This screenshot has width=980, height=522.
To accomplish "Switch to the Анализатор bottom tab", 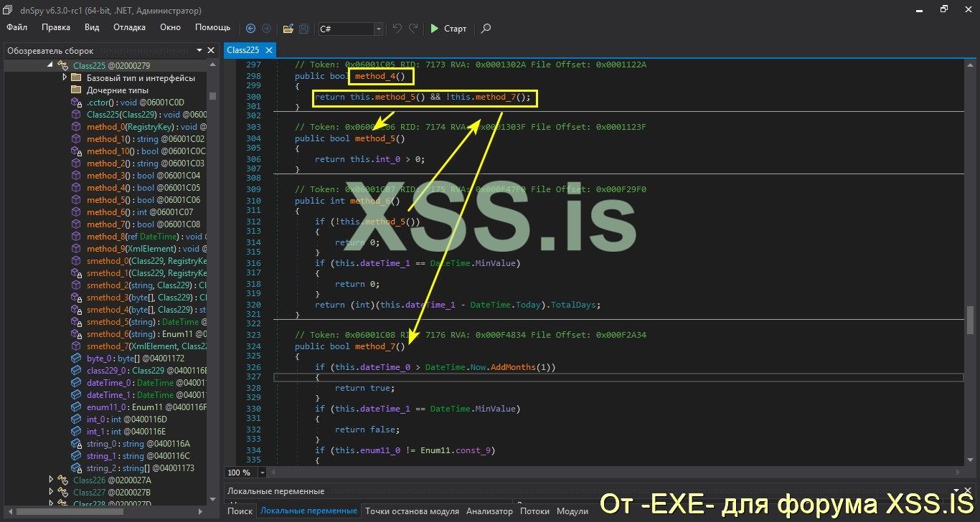I will point(489,511).
